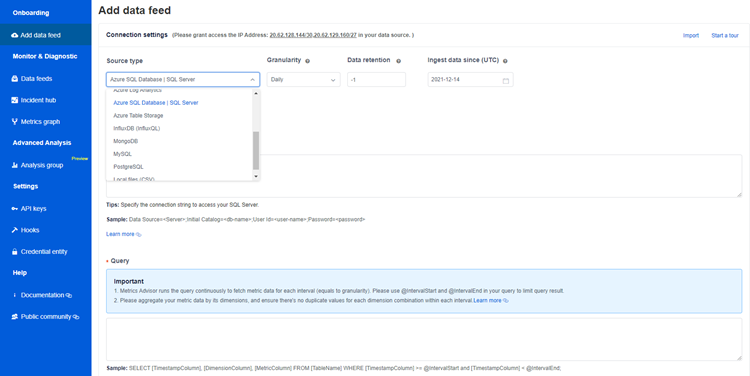Viewport: 750px width, 376px height.
Task: Click the Documentation info icon
Action: pos(14,295)
